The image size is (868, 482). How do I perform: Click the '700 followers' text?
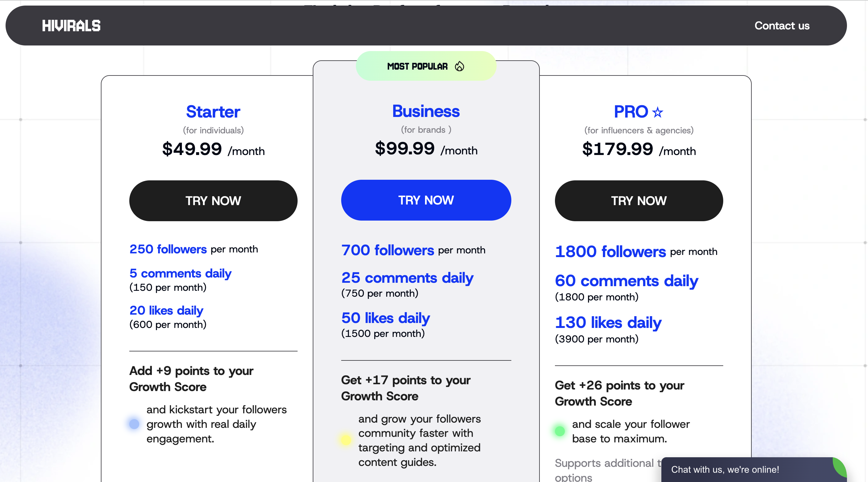pos(388,251)
